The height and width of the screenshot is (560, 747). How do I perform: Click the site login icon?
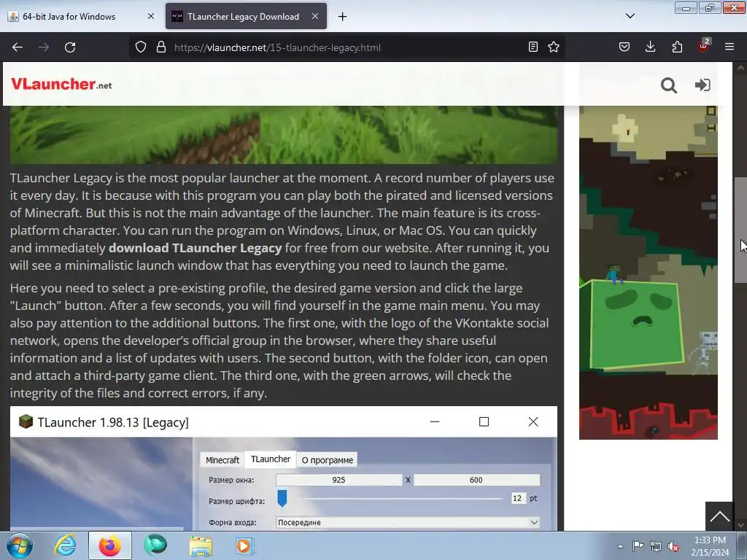(x=703, y=85)
